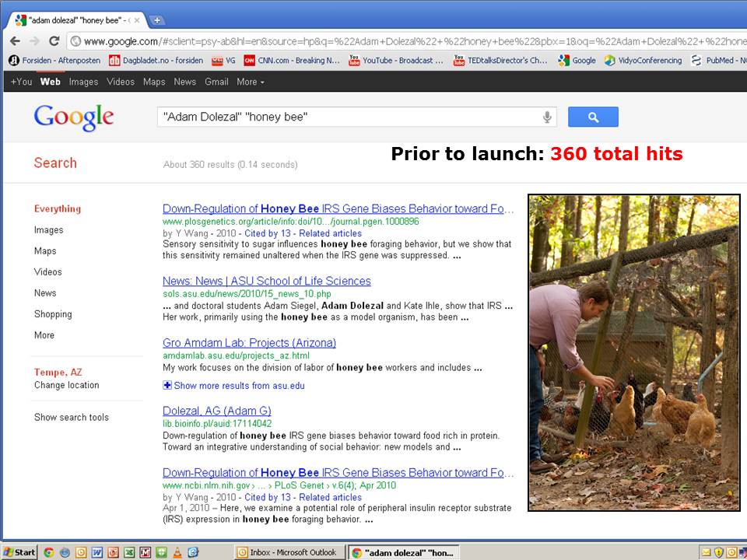
Task: Open the YouTube Broadcast bookmark
Action: (x=396, y=60)
